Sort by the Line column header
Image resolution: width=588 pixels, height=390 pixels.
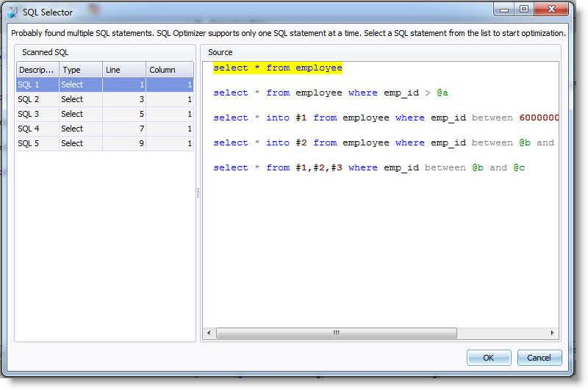pos(124,70)
